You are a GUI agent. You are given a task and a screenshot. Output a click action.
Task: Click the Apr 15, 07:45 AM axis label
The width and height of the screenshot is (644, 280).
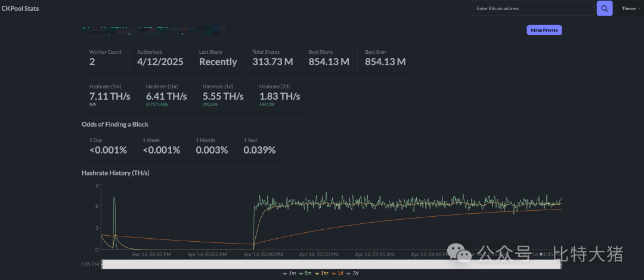pyautogui.click(x=375, y=254)
